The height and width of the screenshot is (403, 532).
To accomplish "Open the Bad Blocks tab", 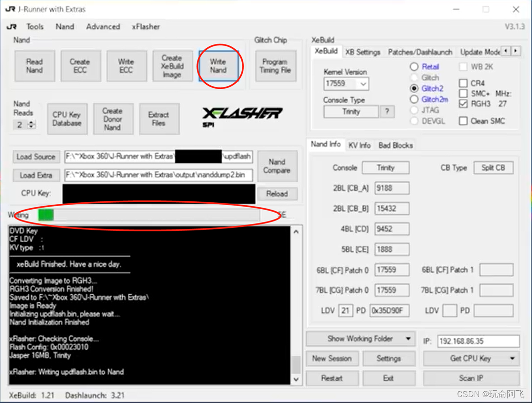I will pyautogui.click(x=396, y=145).
